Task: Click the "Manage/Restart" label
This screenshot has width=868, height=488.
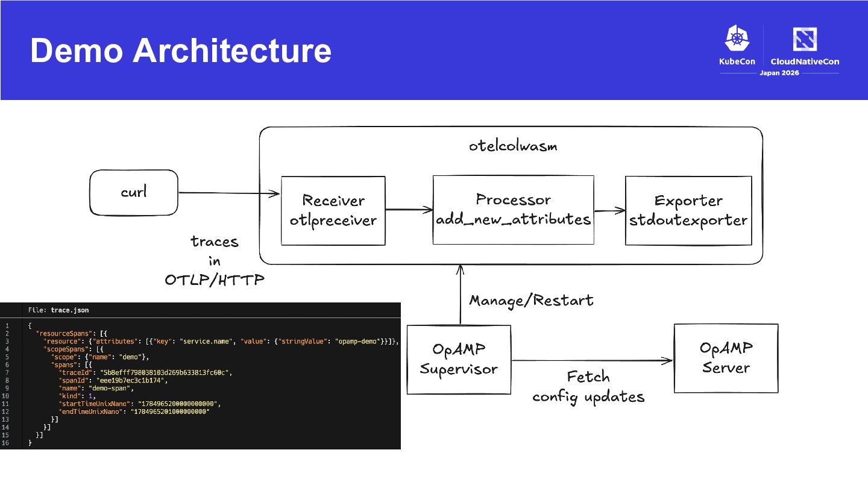Action: click(531, 299)
